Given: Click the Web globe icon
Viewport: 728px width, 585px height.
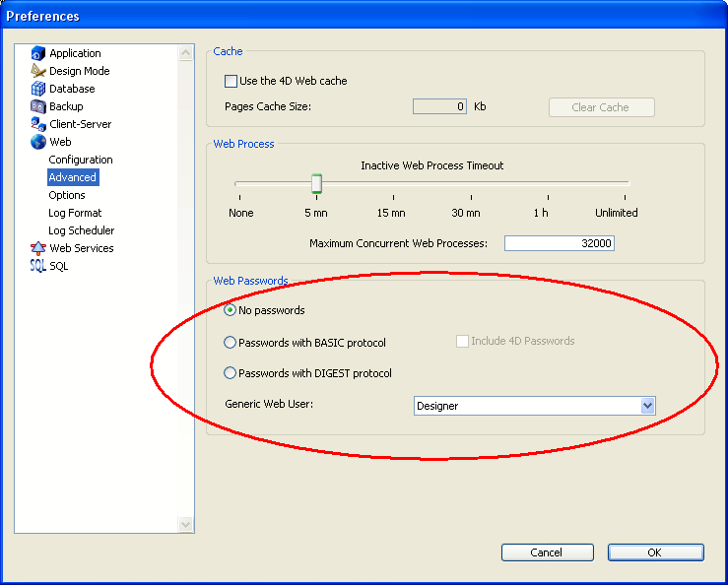Looking at the screenshot, I should point(38,142).
